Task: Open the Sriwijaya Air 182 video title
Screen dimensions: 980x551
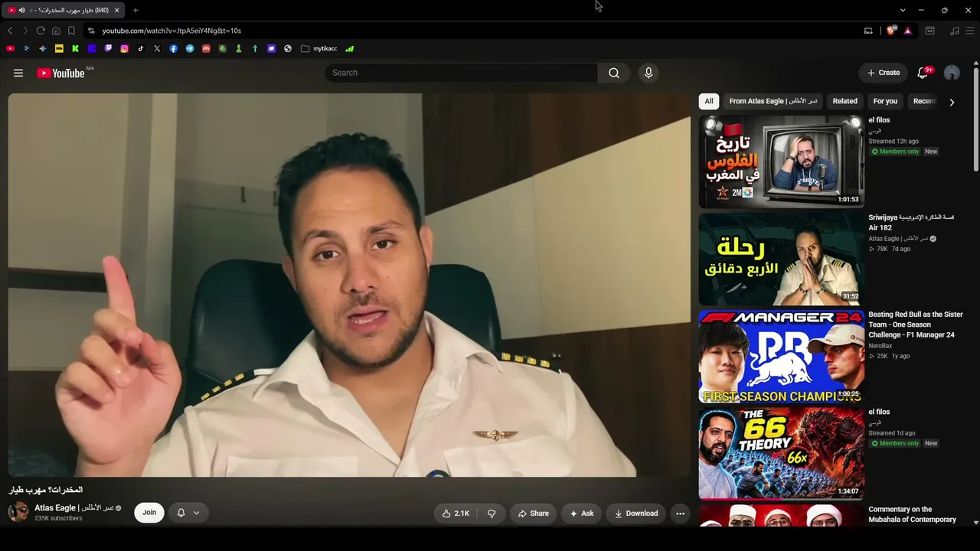Action: click(911, 222)
